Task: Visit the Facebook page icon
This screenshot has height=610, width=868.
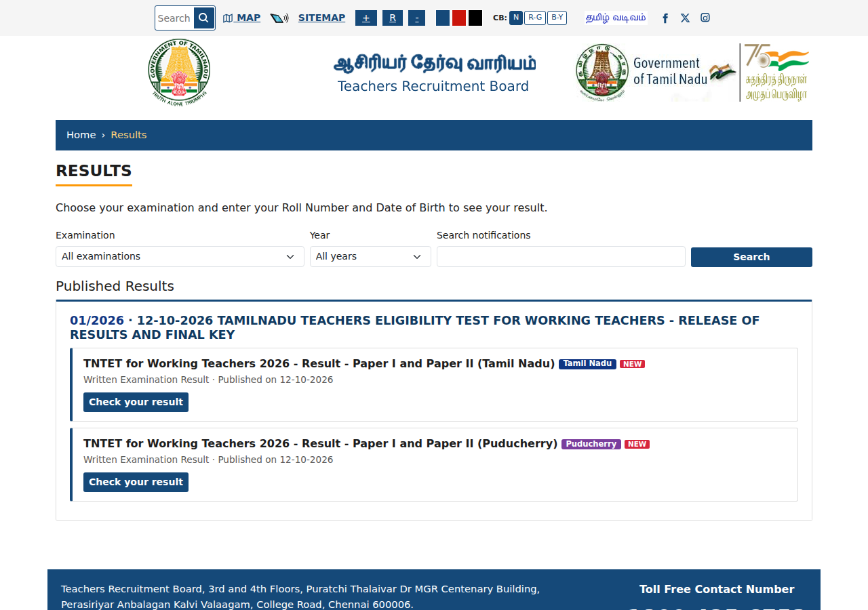Action: (x=665, y=18)
